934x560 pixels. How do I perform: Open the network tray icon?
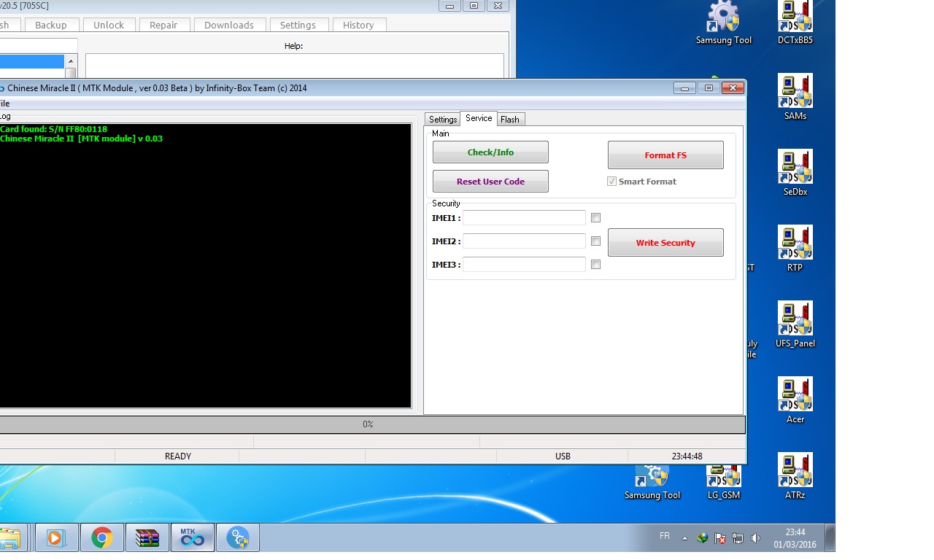coord(738,538)
